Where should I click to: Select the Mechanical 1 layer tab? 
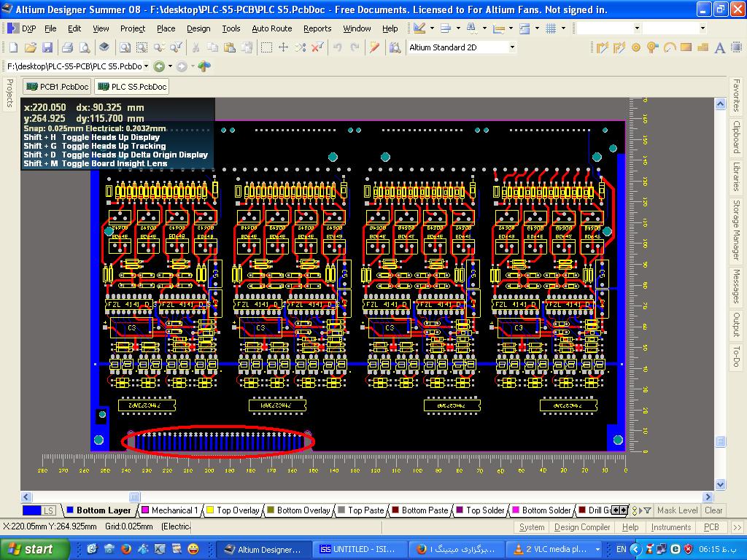[170, 510]
